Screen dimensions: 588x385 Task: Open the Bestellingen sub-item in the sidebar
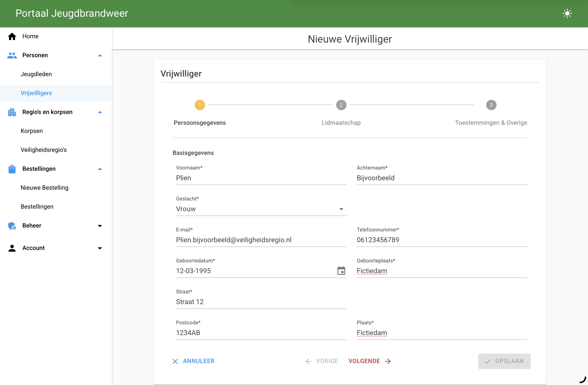point(56,207)
